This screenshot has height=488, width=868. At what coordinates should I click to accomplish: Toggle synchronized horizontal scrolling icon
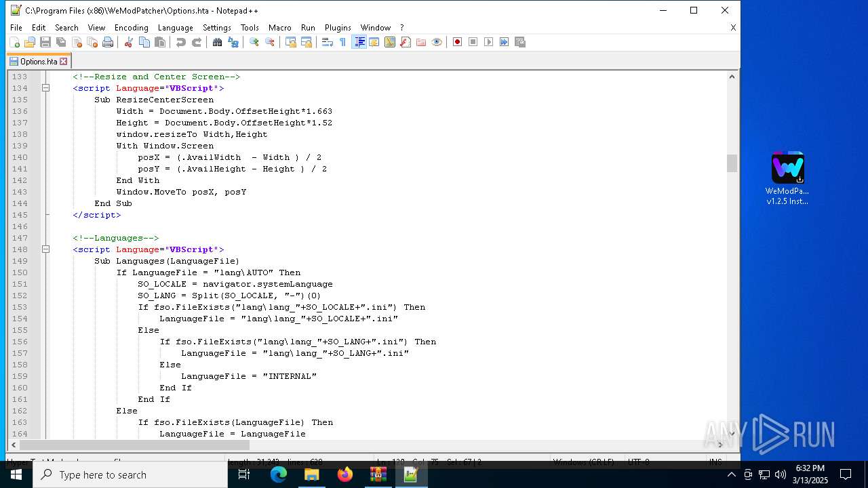[x=307, y=42]
